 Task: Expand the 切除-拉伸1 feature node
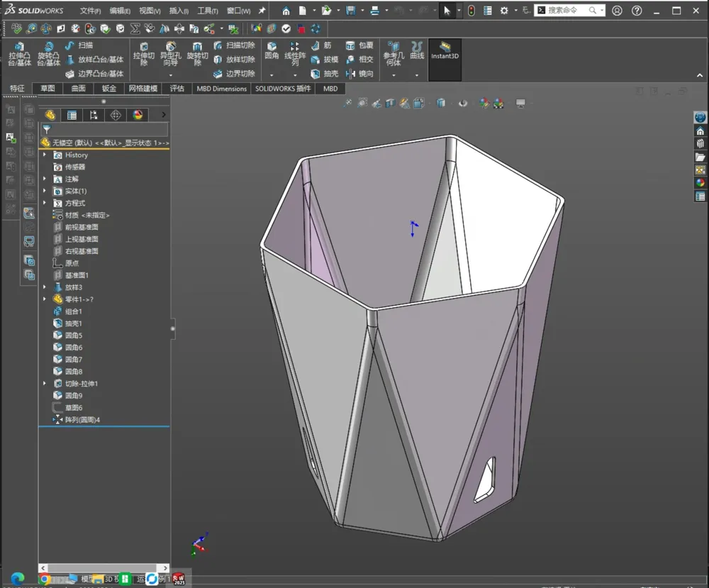(x=44, y=383)
